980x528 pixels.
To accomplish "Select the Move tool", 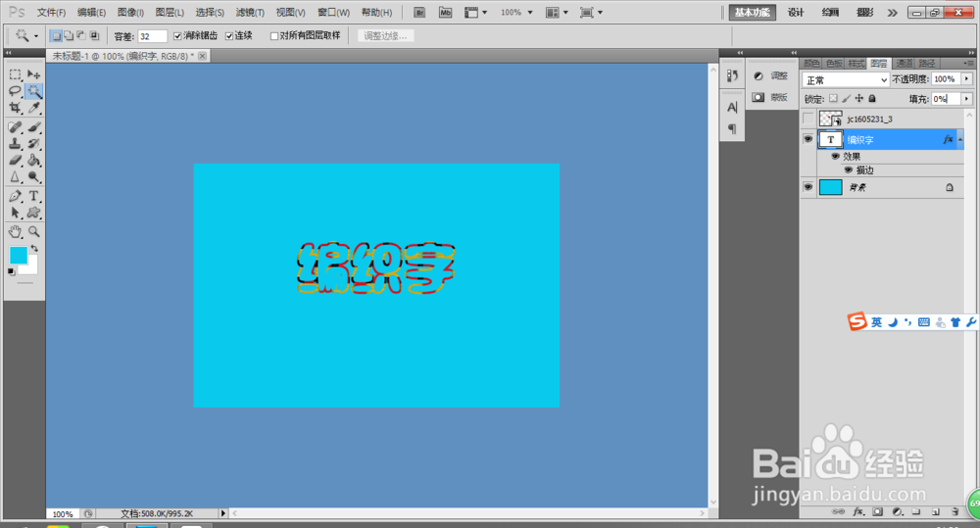I will [33, 75].
